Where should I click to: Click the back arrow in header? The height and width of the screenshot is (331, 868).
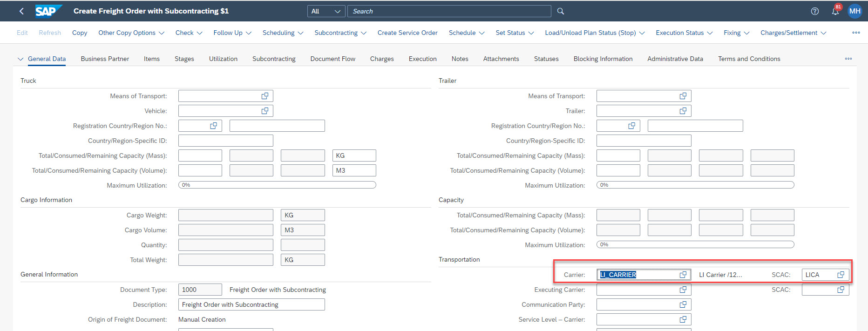tap(21, 11)
